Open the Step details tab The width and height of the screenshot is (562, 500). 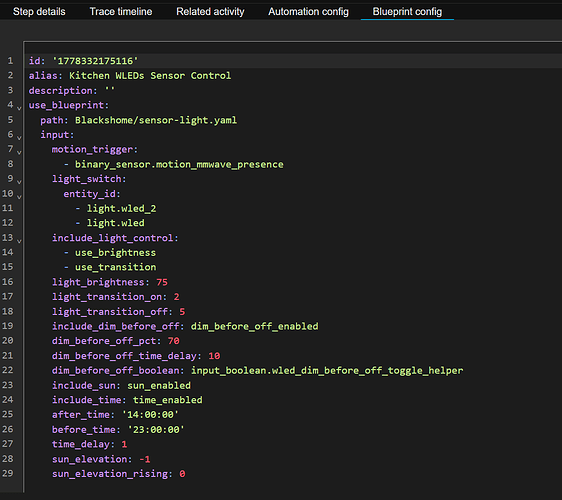pyautogui.click(x=39, y=11)
